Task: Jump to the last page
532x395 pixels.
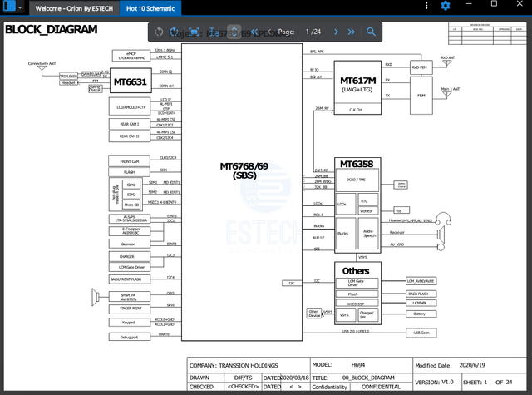Action: coord(351,32)
